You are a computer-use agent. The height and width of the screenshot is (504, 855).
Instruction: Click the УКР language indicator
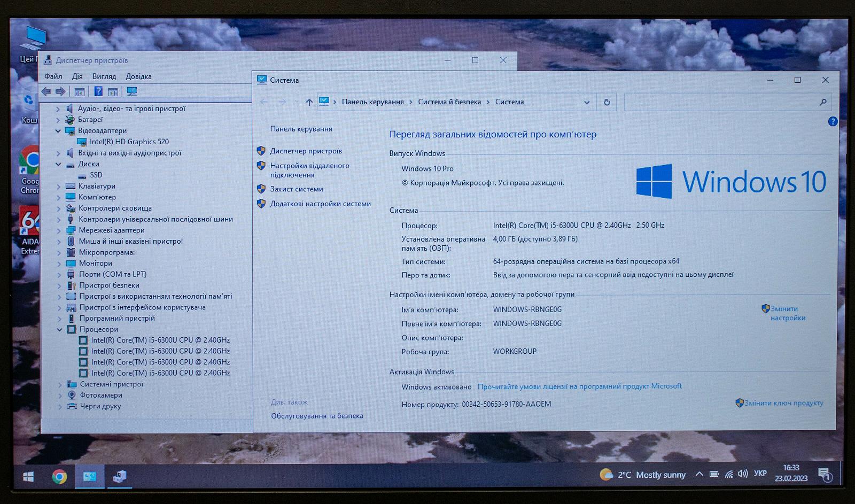[x=760, y=474]
